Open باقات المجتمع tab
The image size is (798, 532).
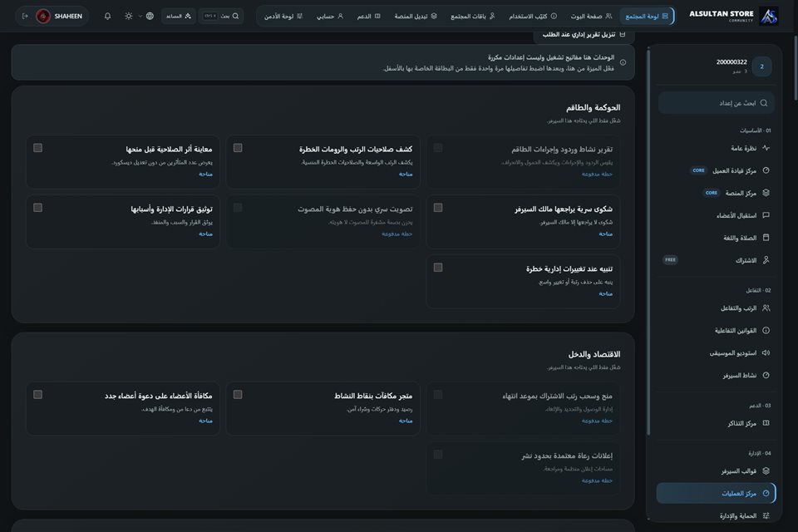pyautogui.click(x=473, y=17)
